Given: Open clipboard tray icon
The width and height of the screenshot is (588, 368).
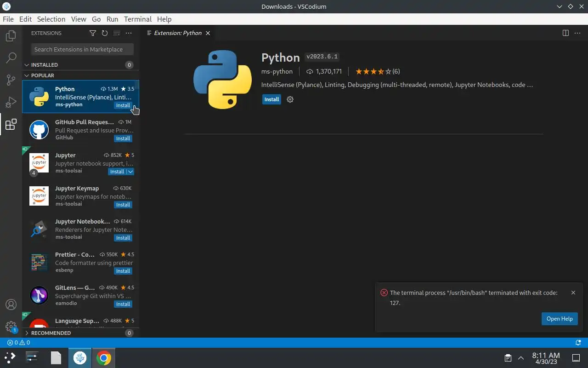Looking at the screenshot, I should point(508,358).
